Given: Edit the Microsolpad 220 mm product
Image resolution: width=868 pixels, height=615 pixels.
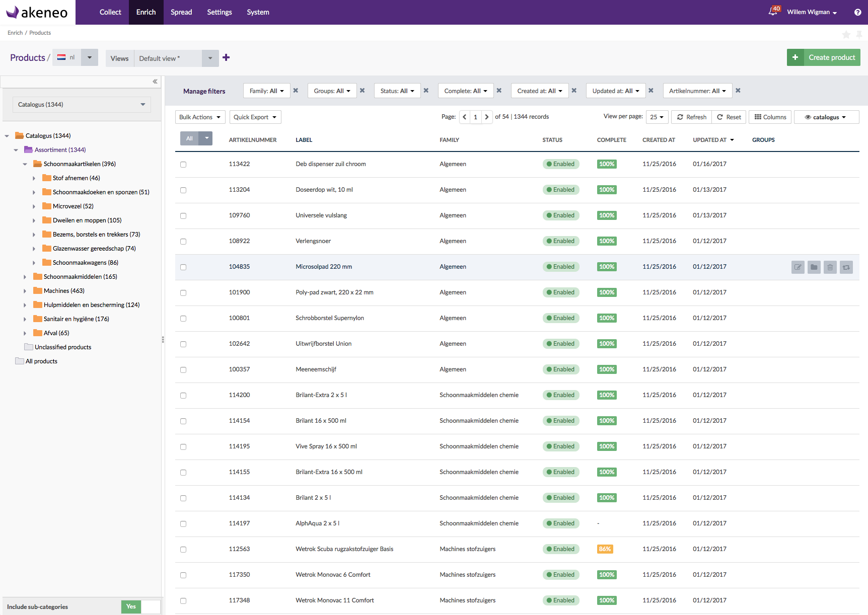Looking at the screenshot, I should pyautogui.click(x=798, y=267).
